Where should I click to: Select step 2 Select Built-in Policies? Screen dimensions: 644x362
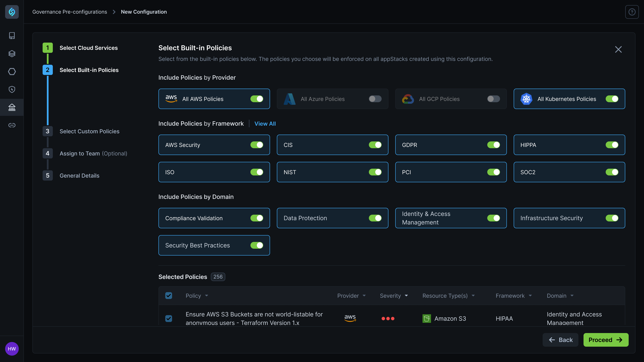[x=80, y=70]
